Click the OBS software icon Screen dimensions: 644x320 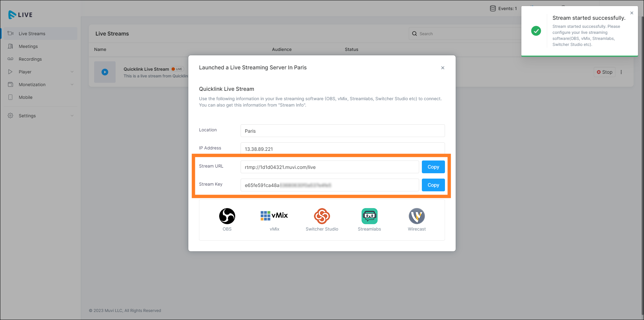click(227, 216)
